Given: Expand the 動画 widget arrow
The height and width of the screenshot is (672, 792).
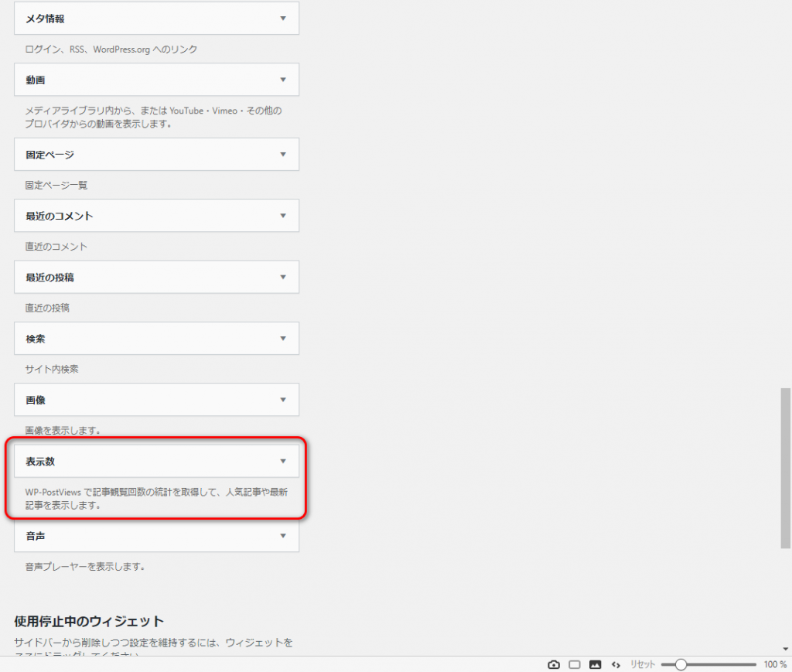Looking at the screenshot, I should (283, 80).
